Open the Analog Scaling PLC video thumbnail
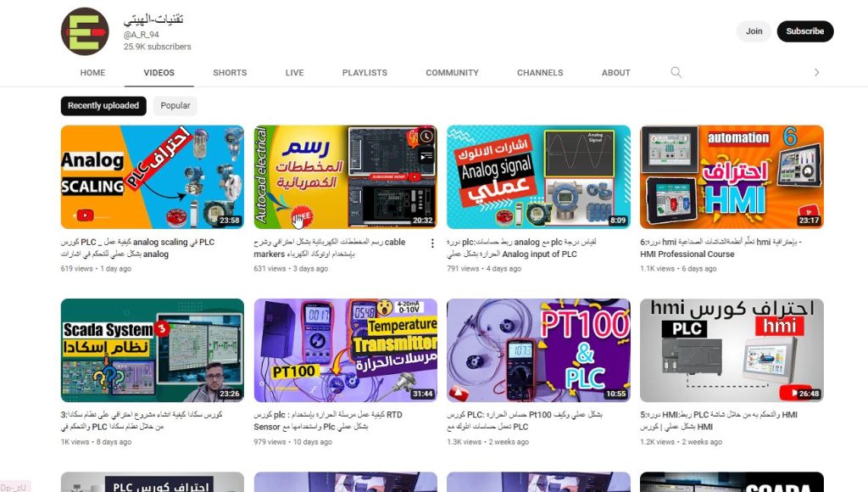 click(153, 176)
